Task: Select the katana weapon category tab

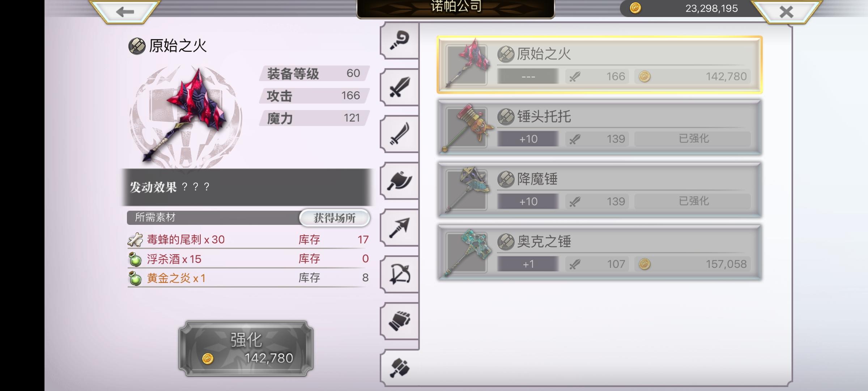Action: pyautogui.click(x=400, y=134)
